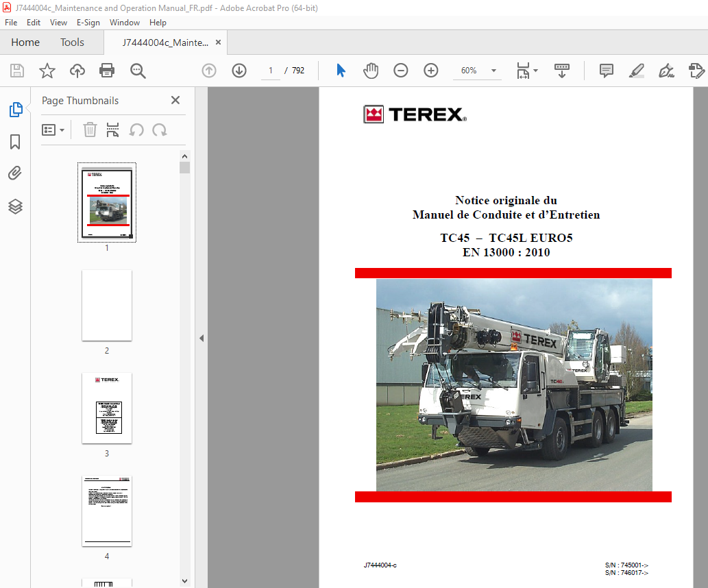708x588 pixels.
Task: Open the Sign document pen tool
Action: (666, 71)
